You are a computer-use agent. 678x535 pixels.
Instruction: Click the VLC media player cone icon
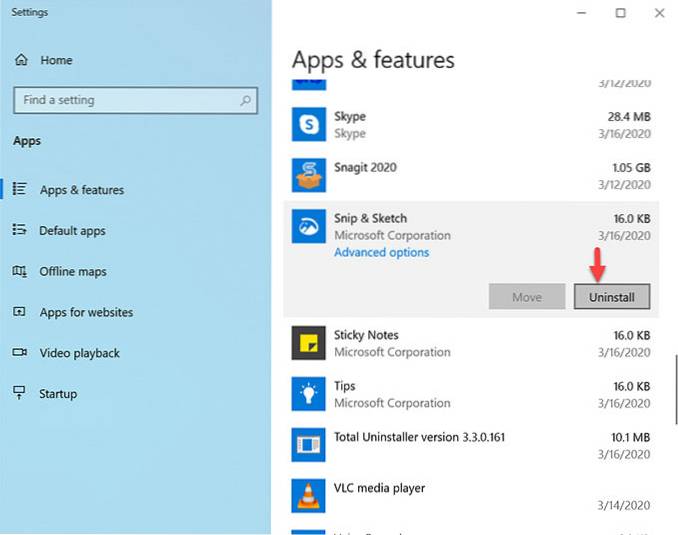[x=307, y=495]
